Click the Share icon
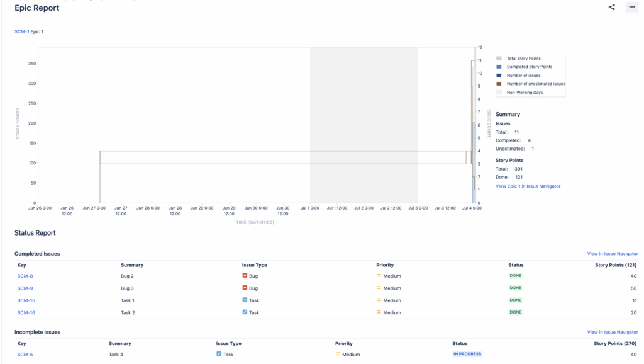This screenshot has height=364, width=644. pyautogui.click(x=611, y=8)
